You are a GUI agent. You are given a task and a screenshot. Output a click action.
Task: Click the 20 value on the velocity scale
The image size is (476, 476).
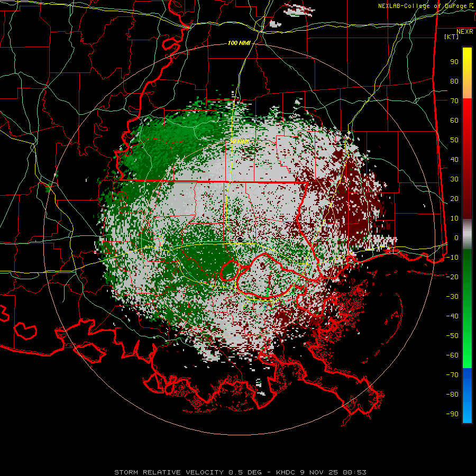pyautogui.click(x=454, y=199)
